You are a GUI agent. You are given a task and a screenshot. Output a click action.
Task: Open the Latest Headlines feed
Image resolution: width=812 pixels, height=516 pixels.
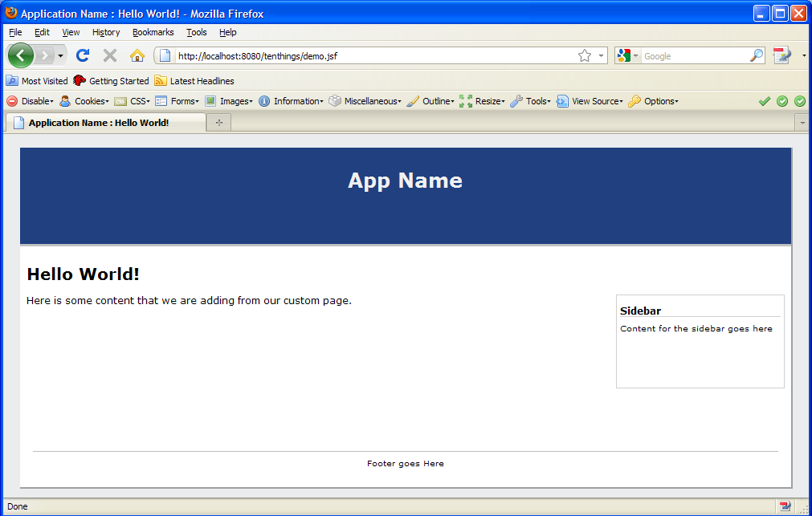pos(194,81)
